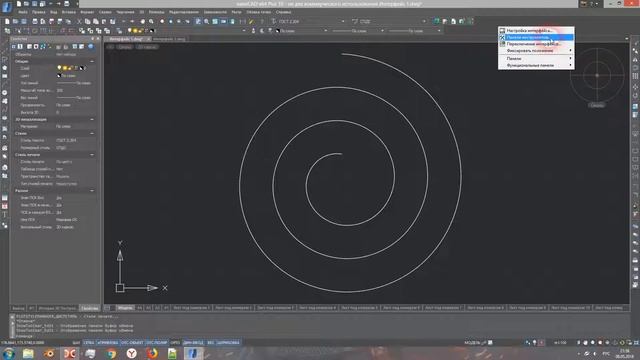
Task: Open the Черчение menu
Action: (x=125, y=12)
